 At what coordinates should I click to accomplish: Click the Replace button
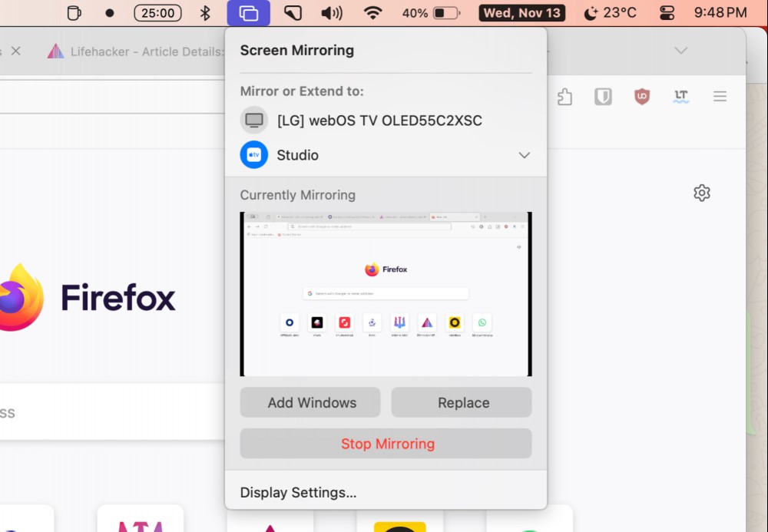pyautogui.click(x=462, y=402)
